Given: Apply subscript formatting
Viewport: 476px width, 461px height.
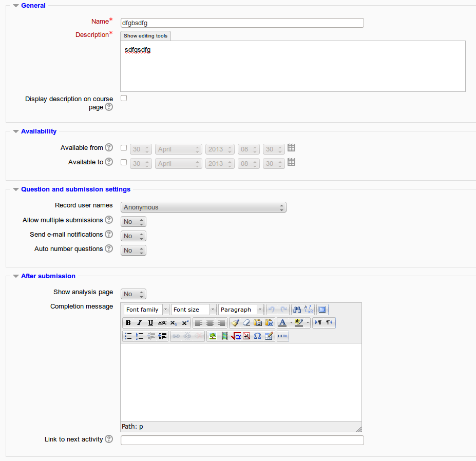Looking at the screenshot, I should pyautogui.click(x=174, y=322).
